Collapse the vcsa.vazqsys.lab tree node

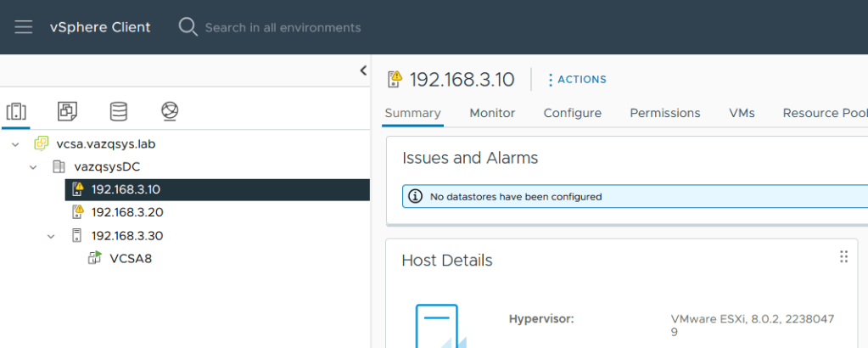coord(16,144)
